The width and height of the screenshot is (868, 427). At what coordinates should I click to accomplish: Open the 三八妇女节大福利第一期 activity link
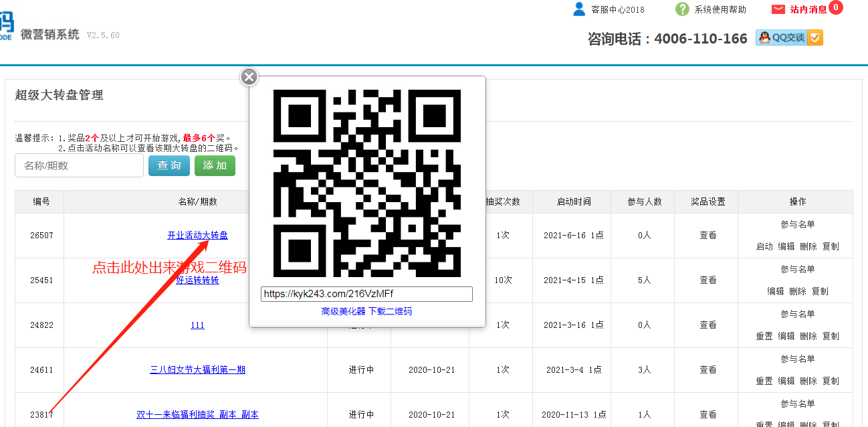(x=197, y=369)
